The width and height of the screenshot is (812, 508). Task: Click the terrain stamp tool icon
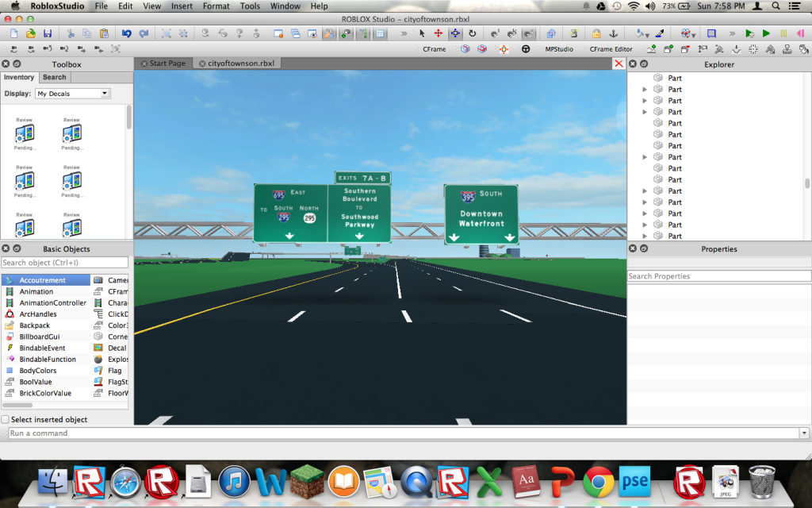pyautogui.click(x=787, y=49)
